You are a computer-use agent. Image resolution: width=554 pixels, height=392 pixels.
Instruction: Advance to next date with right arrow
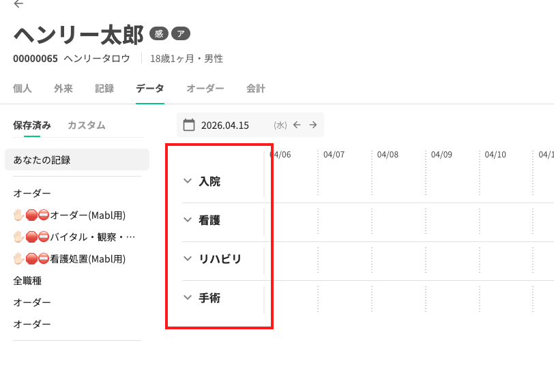(x=313, y=125)
